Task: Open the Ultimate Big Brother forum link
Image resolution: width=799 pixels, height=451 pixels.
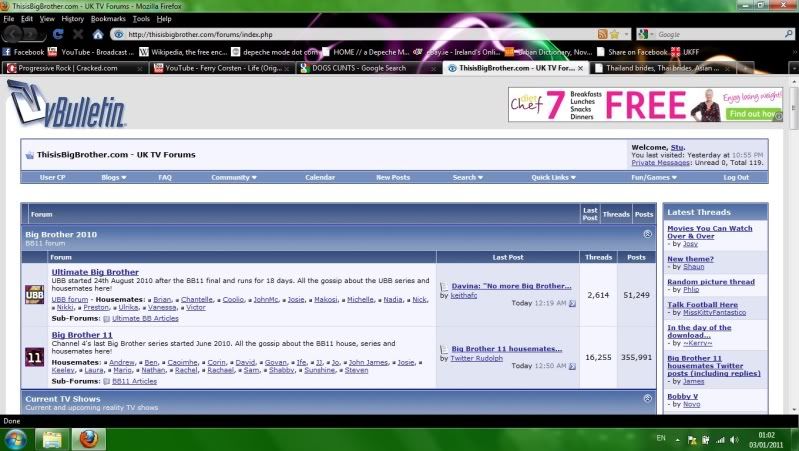Action: point(95,272)
